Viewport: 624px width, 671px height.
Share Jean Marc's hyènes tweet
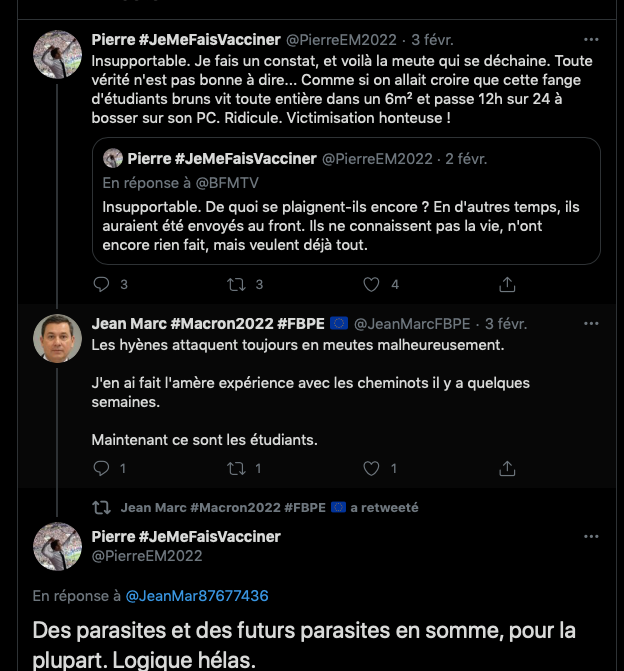[x=507, y=468]
